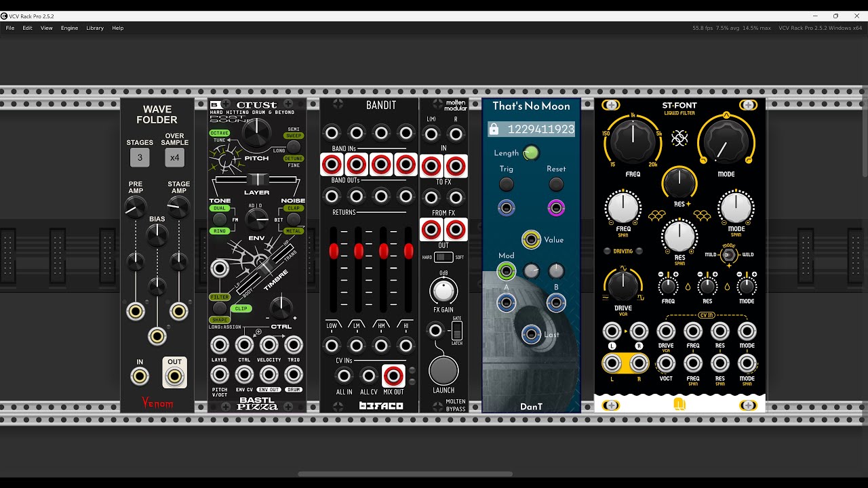Image resolution: width=868 pixels, height=488 pixels.
Task: Flip the MILD/WILD mode switch
Action: pos(728,255)
